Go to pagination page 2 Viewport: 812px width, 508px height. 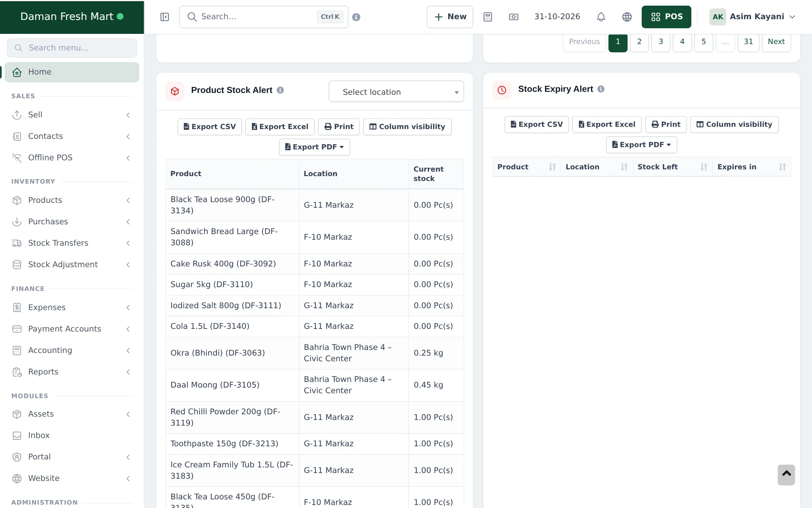(x=639, y=42)
